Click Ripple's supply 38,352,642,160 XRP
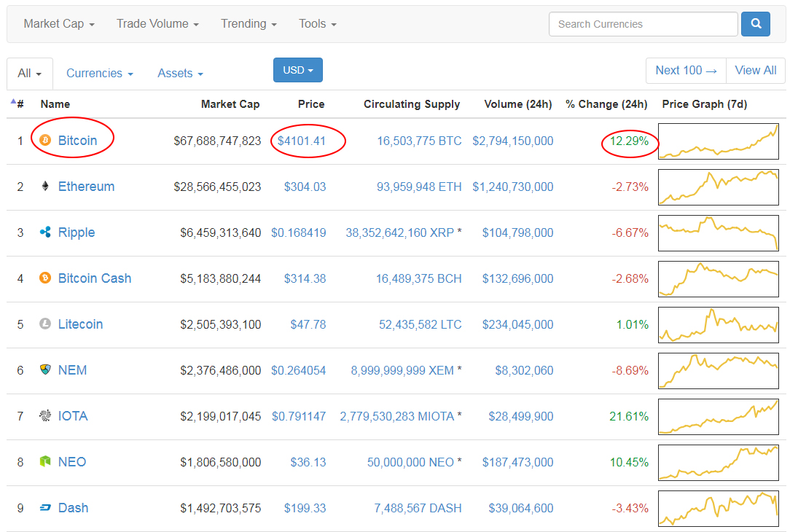The width and height of the screenshot is (790, 532). click(399, 232)
